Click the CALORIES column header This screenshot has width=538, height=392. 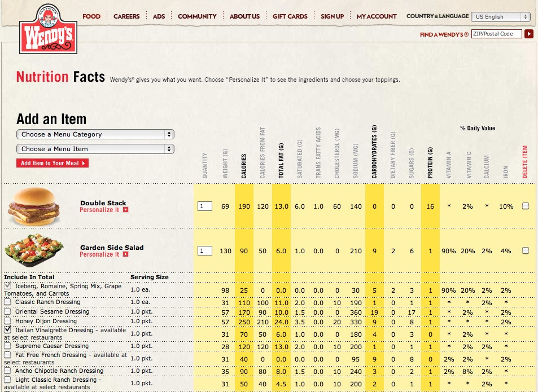pos(244,166)
